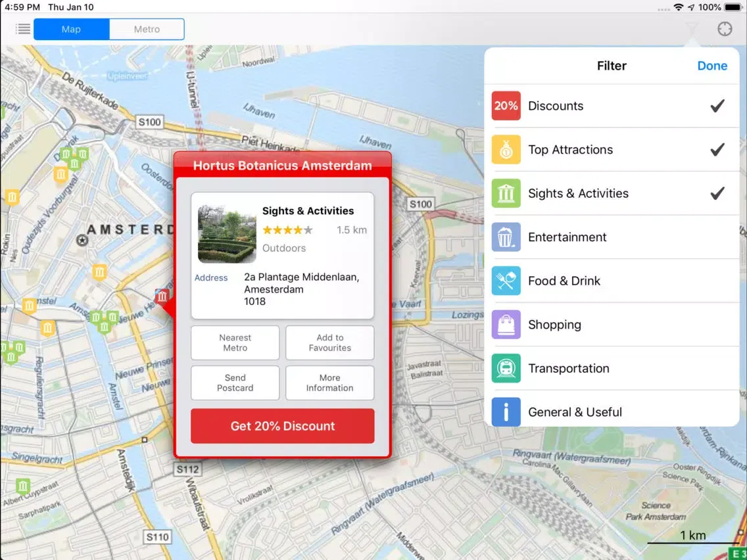Switch to the Map tab
This screenshot has height=560, width=747.
pos(72,30)
